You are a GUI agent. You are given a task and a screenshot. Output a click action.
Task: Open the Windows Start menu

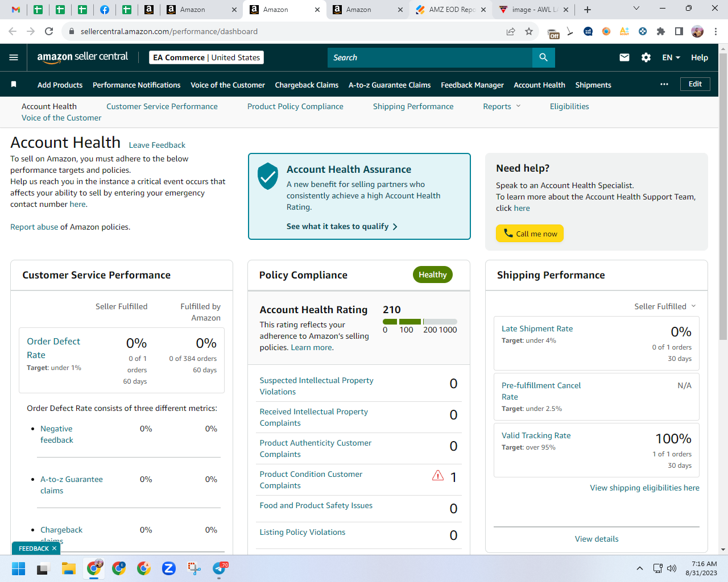click(x=18, y=568)
